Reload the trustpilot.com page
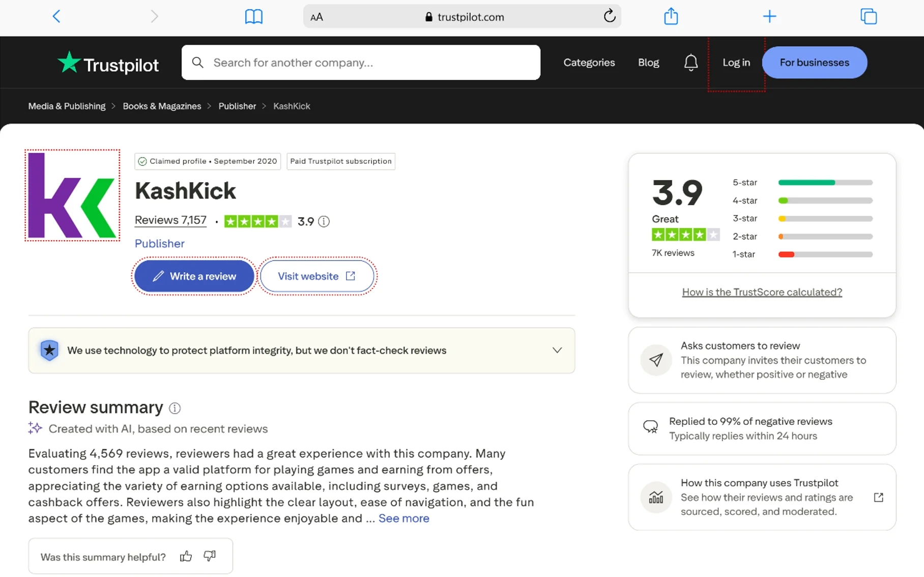924x577 pixels. [x=609, y=16]
